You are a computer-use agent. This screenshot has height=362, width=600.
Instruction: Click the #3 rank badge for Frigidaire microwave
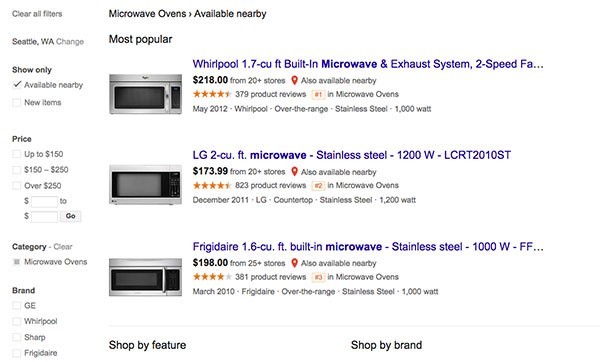[318, 277]
